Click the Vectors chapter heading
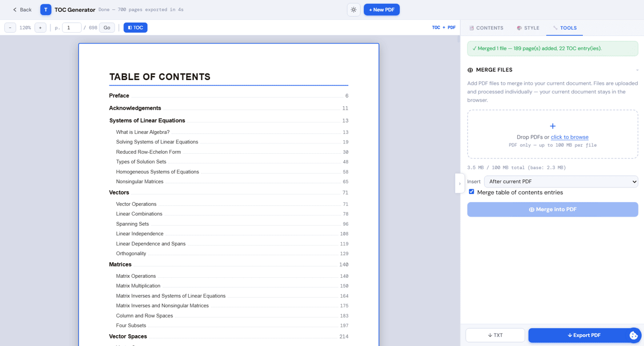The image size is (644, 346). 229,192
